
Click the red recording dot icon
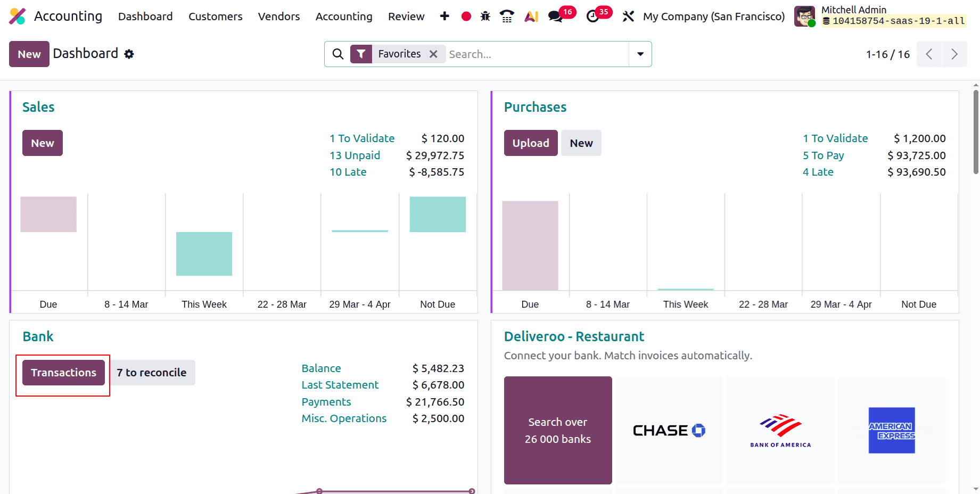point(465,16)
